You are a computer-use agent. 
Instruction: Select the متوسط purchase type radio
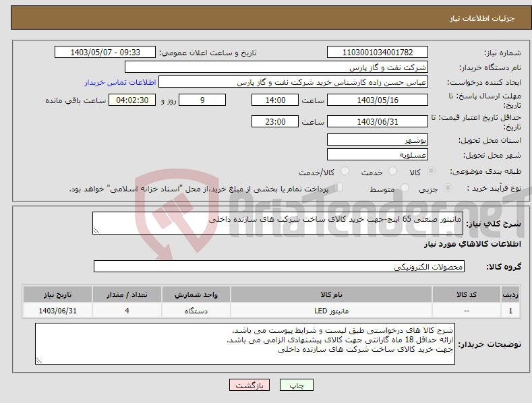pos(405,187)
